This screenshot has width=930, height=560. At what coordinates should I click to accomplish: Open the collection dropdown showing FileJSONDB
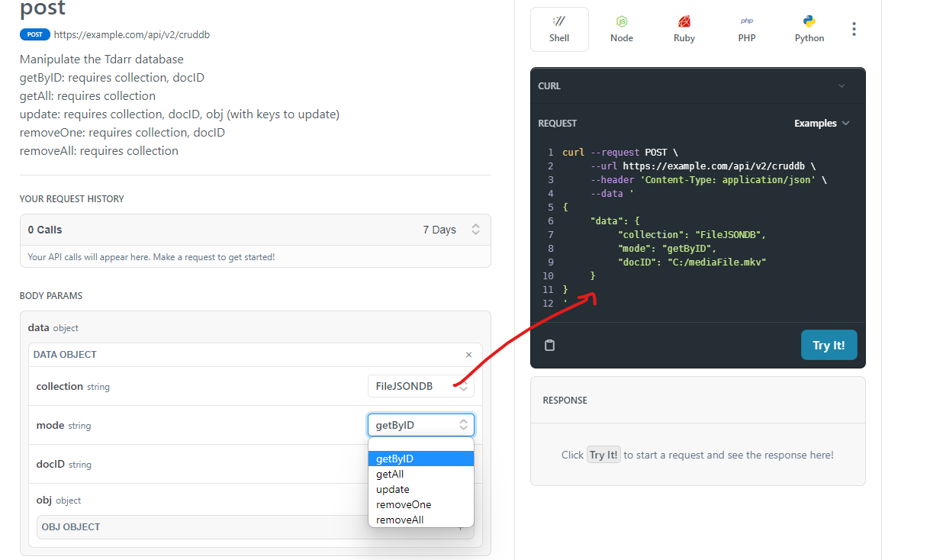coord(420,386)
